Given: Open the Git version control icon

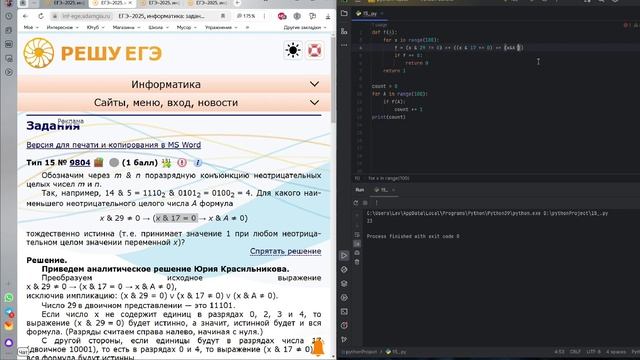Looking at the screenshot, I should pos(344,339).
